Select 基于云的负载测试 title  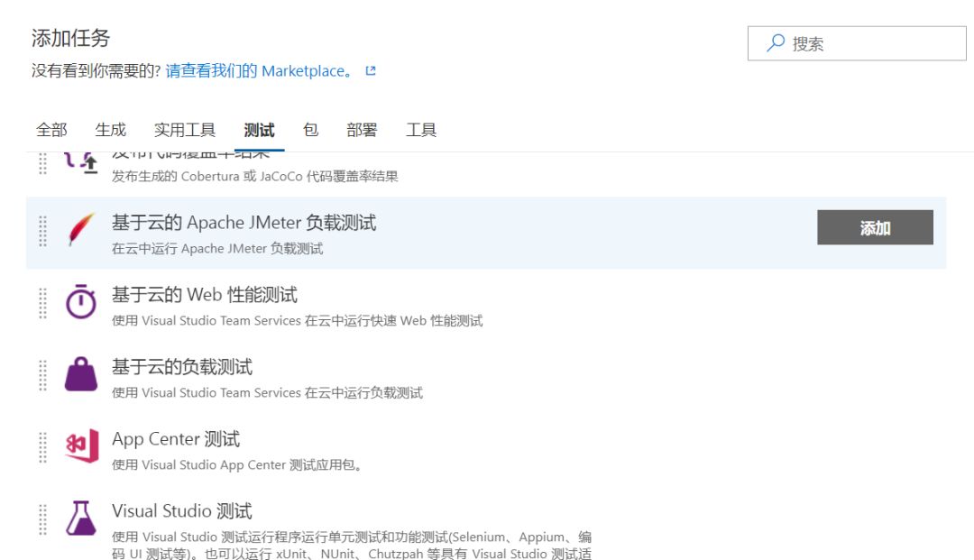click(182, 366)
